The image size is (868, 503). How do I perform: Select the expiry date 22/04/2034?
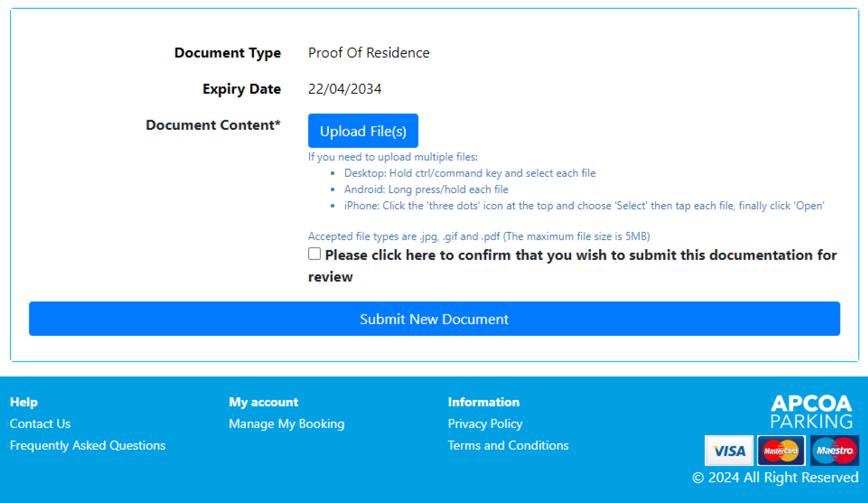tap(345, 89)
